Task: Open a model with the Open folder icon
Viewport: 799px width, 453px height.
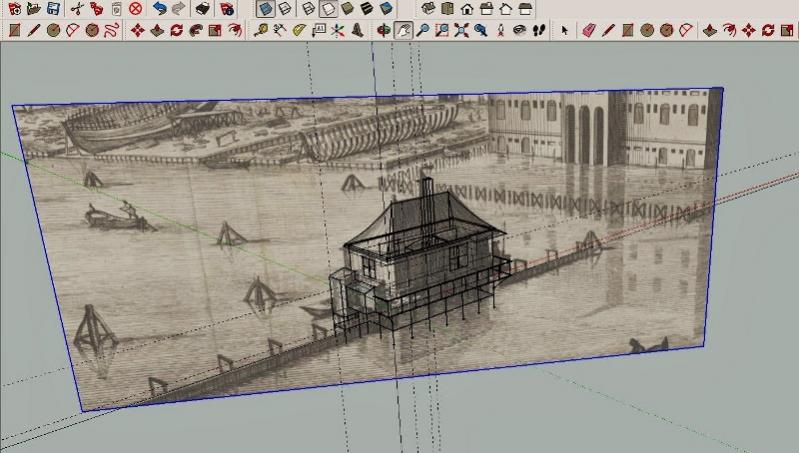Action: click(x=34, y=8)
